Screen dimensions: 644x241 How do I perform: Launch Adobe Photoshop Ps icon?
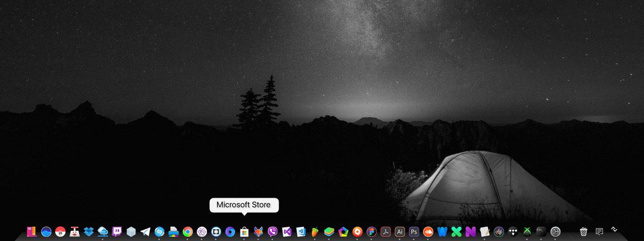414,232
